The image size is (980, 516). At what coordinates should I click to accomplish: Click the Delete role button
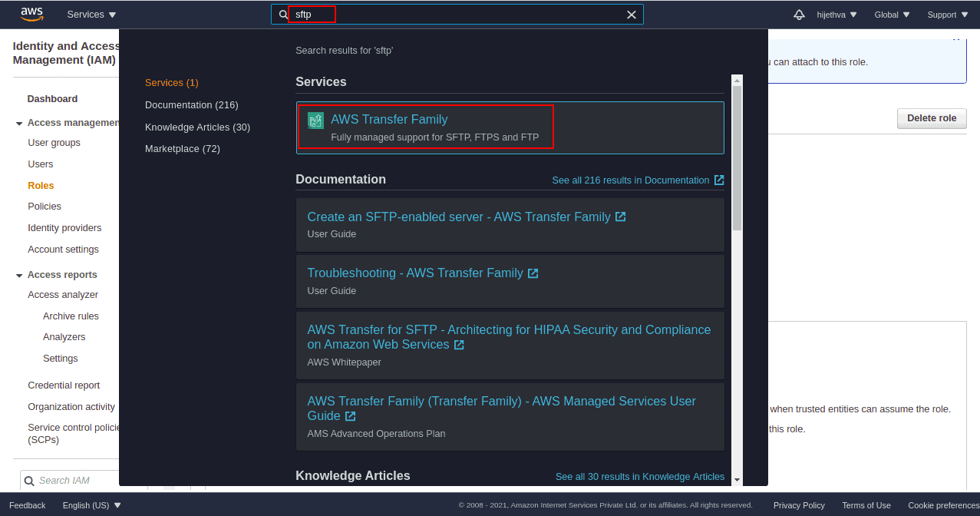(x=932, y=118)
